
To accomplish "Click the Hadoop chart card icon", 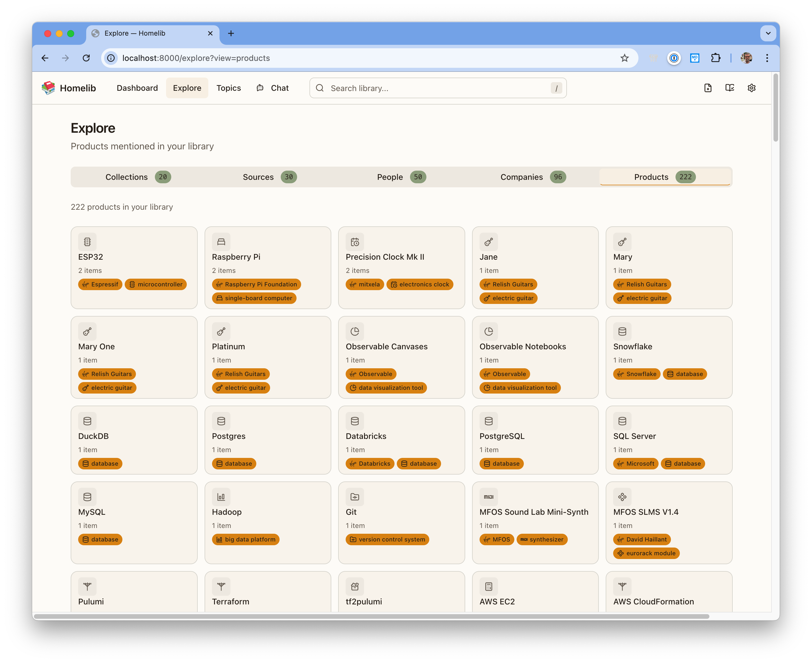I will 221,497.
